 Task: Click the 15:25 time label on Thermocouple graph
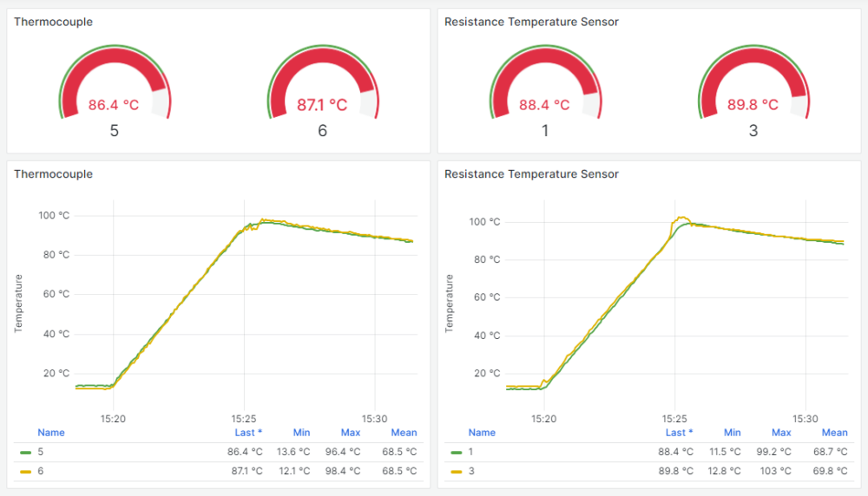tap(244, 418)
